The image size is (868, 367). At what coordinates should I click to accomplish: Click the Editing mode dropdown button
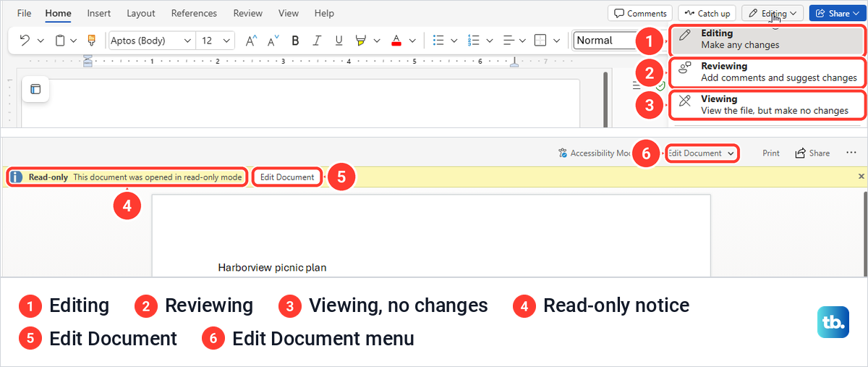pyautogui.click(x=773, y=13)
